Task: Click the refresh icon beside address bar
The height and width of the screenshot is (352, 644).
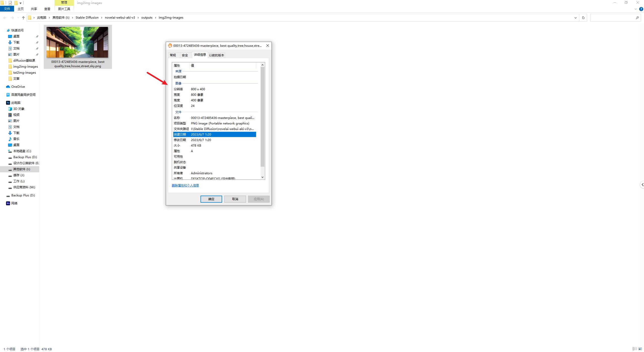Action: click(583, 18)
